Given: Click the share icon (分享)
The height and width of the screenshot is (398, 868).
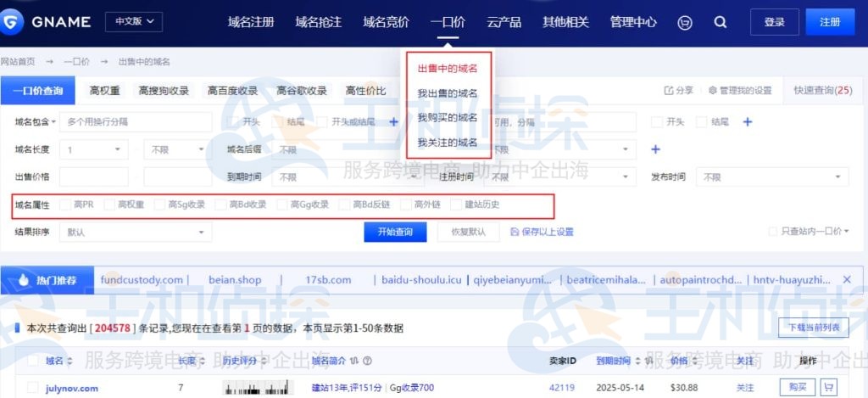Looking at the screenshot, I should coord(669,90).
